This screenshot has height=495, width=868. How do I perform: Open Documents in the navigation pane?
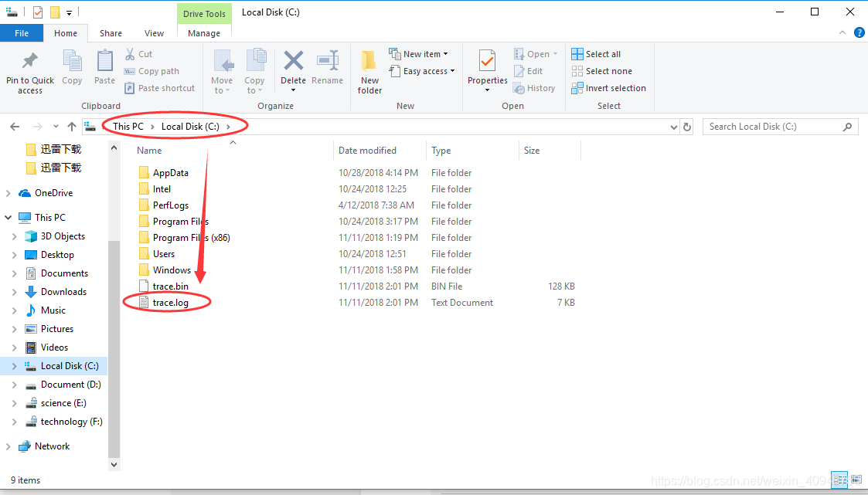64,273
